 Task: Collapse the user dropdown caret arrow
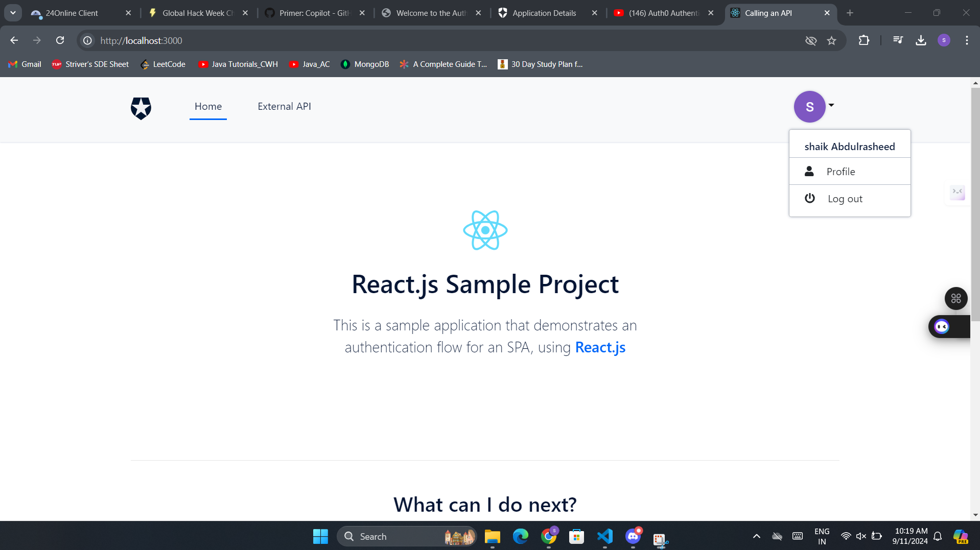coord(831,105)
